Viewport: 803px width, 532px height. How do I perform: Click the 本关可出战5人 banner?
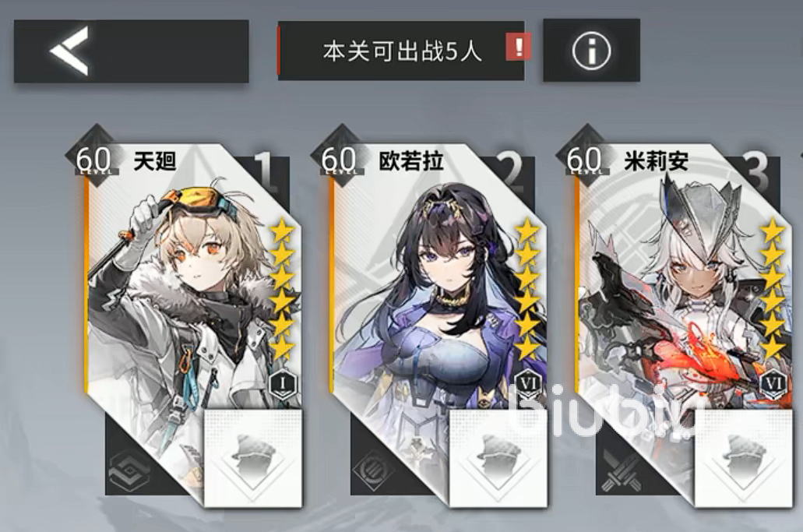pyautogui.click(x=402, y=51)
